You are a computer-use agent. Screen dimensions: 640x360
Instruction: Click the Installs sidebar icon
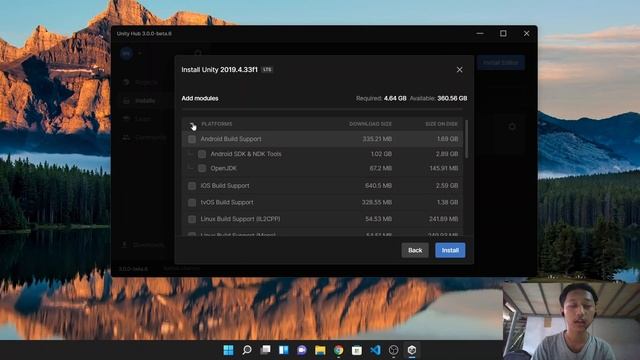(x=127, y=101)
